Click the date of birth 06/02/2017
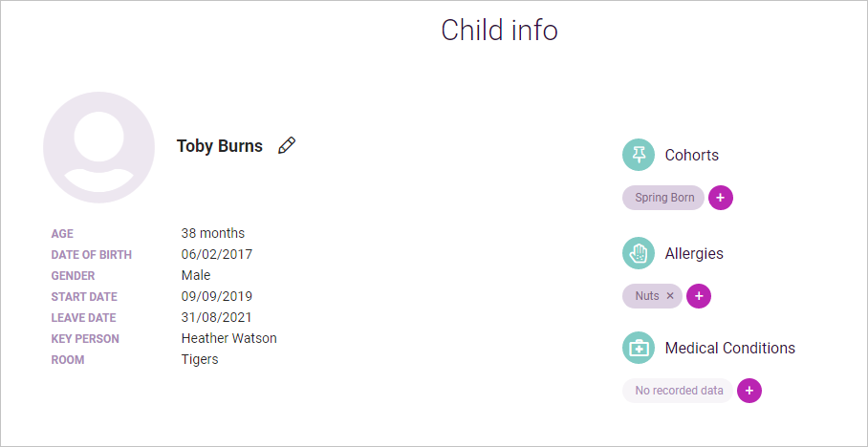868x447 pixels. (x=217, y=254)
